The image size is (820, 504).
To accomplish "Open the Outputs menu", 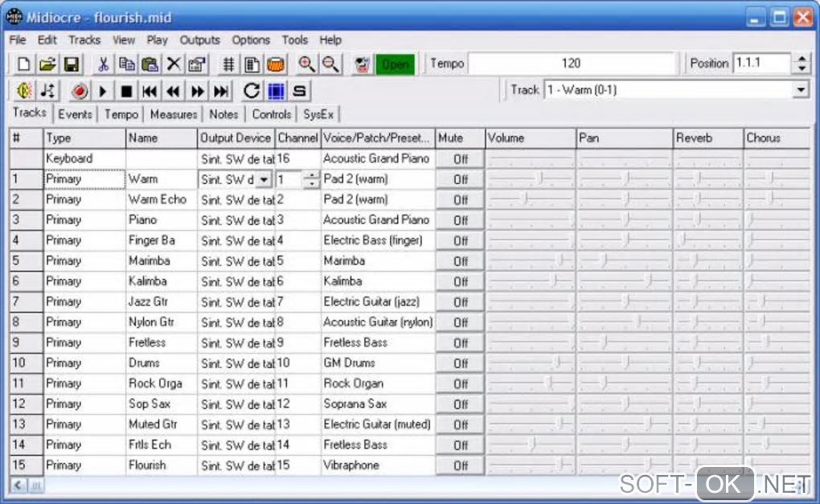I will point(199,39).
